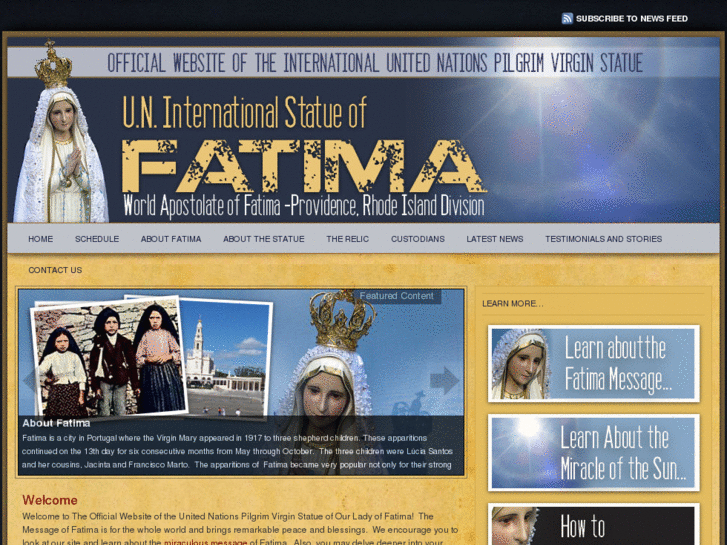Click World Apostolate of Fatima subtitle text
Screen dimensions: 727x545
click(x=304, y=205)
